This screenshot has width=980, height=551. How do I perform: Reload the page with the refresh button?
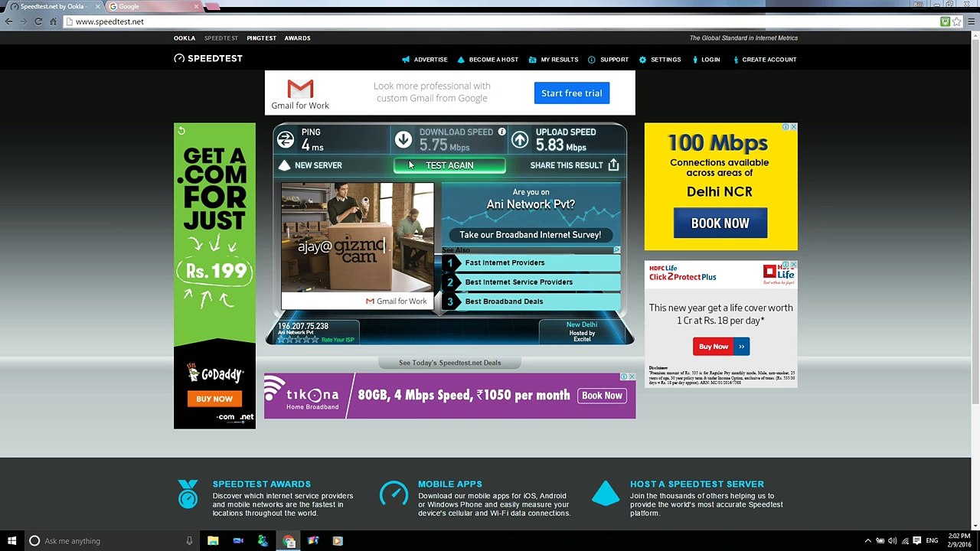click(x=38, y=21)
